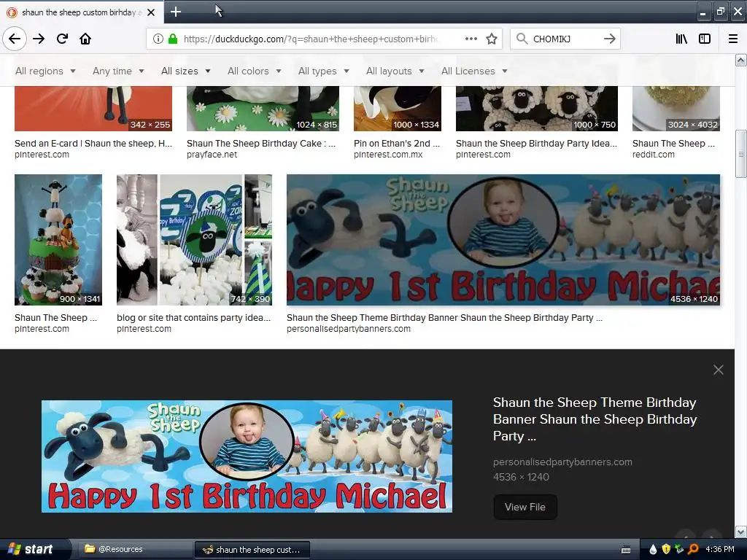The image size is (747, 560).
Task: Click the pinterest.com.mx source text
Action: click(x=388, y=155)
